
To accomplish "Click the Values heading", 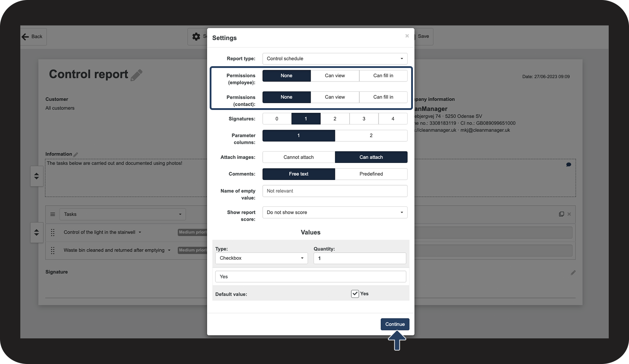I will coord(311,232).
